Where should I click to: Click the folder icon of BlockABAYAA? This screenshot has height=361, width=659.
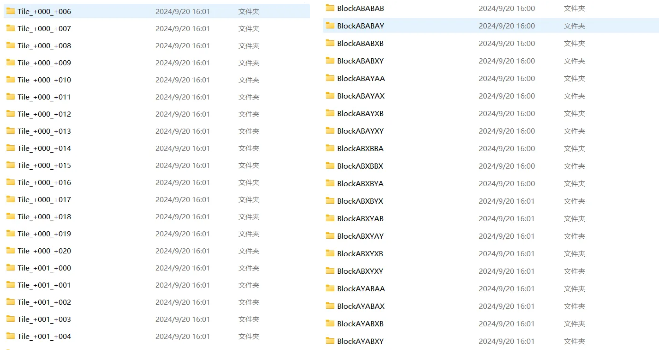(x=330, y=78)
